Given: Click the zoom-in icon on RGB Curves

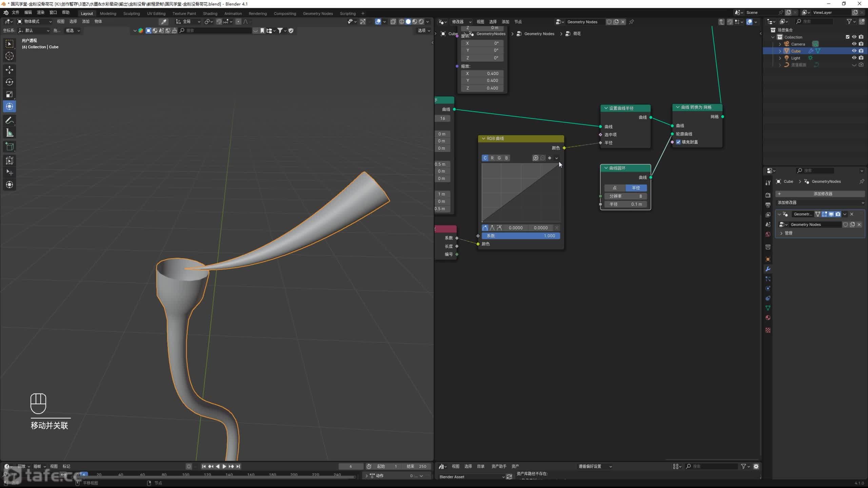Looking at the screenshot, I should click(535, 158).
